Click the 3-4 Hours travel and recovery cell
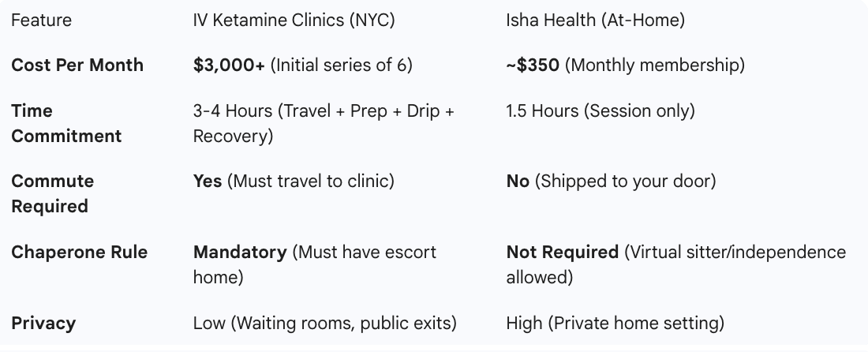The image size is (868, 352). (x=324, y=123)
